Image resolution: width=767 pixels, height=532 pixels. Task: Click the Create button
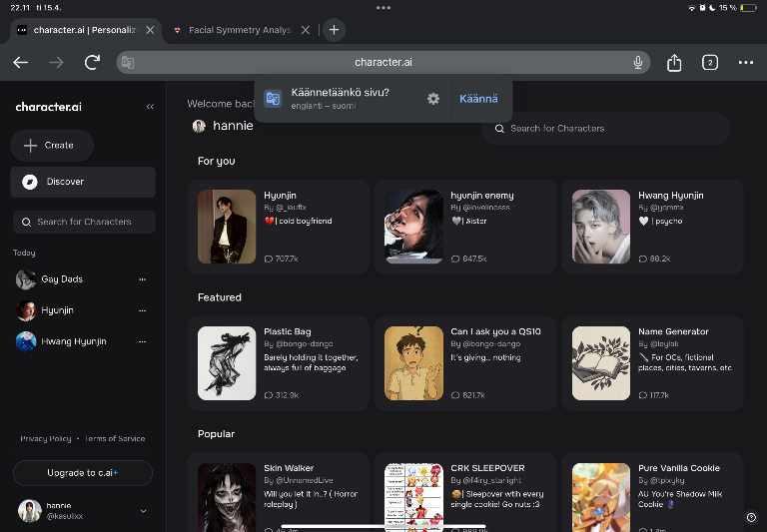tap(52, 146)
